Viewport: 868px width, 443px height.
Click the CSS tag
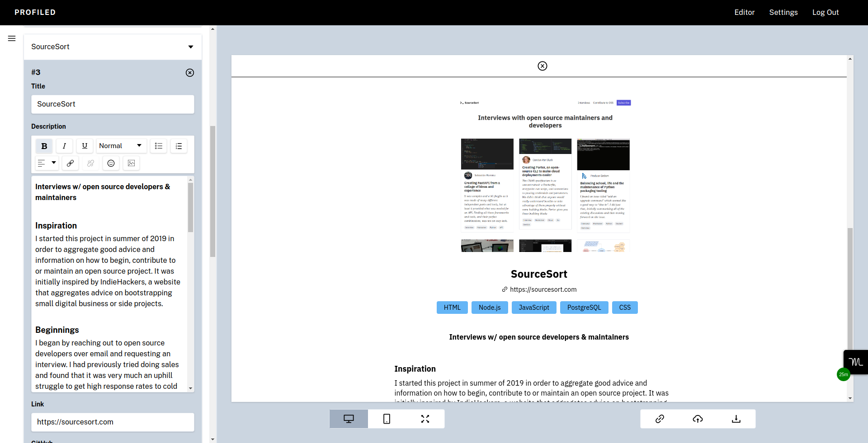coord(625,308)
